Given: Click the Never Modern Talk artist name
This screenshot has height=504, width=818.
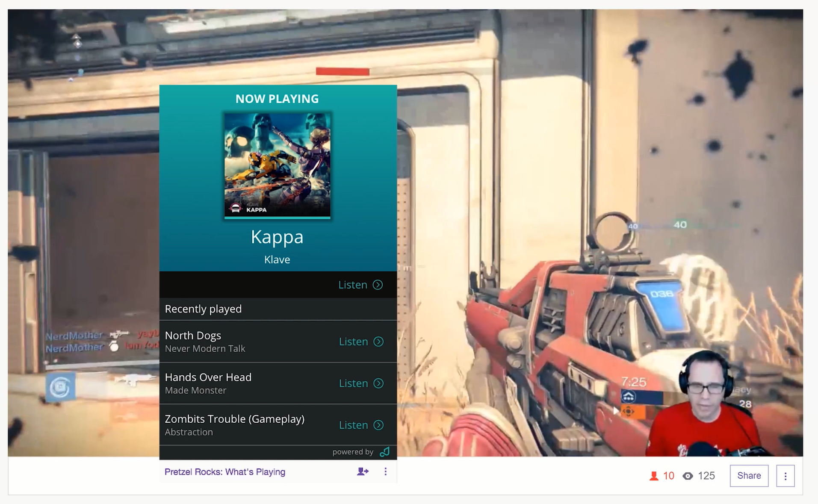Looking at the screenshot, I should 205,349.
